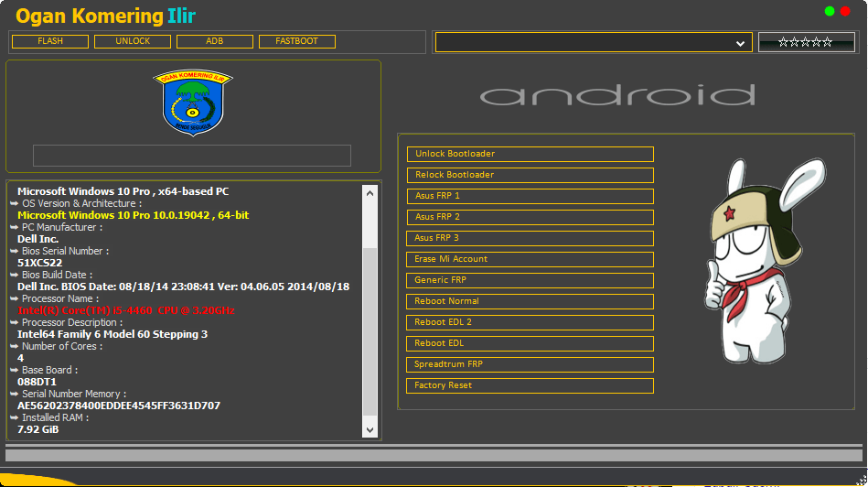This screenshot has height=487, width=868.
Task: Switch to the FLASH tab
Action: point(50,41)
